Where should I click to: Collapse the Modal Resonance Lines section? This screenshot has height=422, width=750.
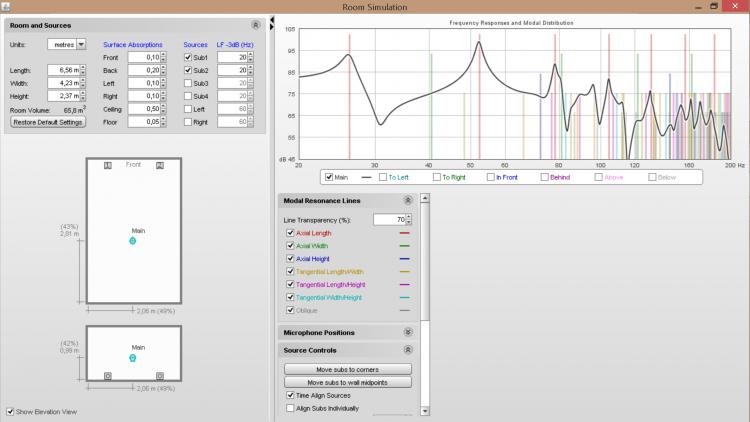(x=407, y=201)
